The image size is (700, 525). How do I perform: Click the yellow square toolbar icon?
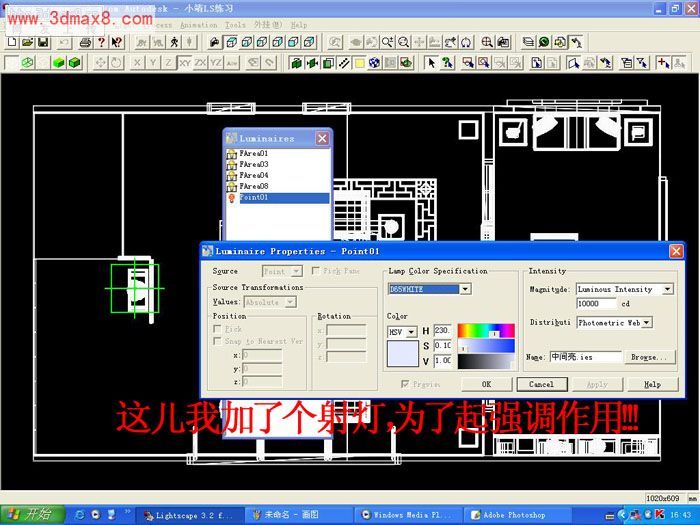tap(359, 63)
